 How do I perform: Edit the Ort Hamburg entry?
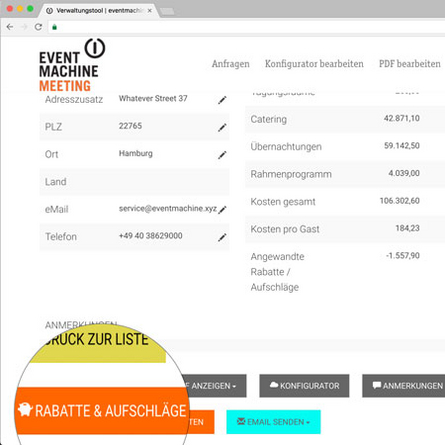pos(222,155)
